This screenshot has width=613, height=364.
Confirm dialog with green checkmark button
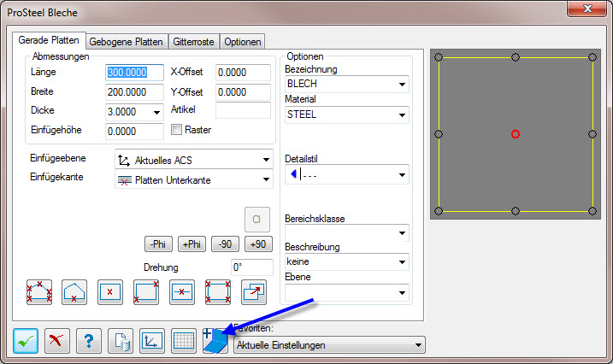point(26,341)
